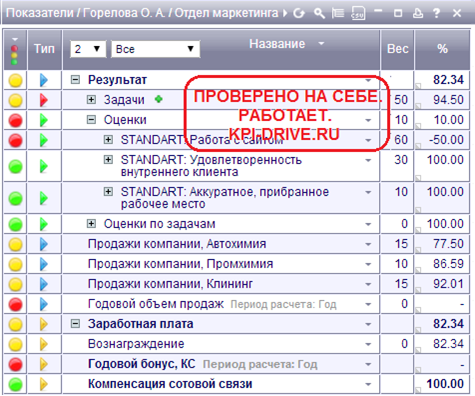475x396 pixels.
Task: Click the print icon in title bar
Action: pyautogui.click(x=418, y=13)
